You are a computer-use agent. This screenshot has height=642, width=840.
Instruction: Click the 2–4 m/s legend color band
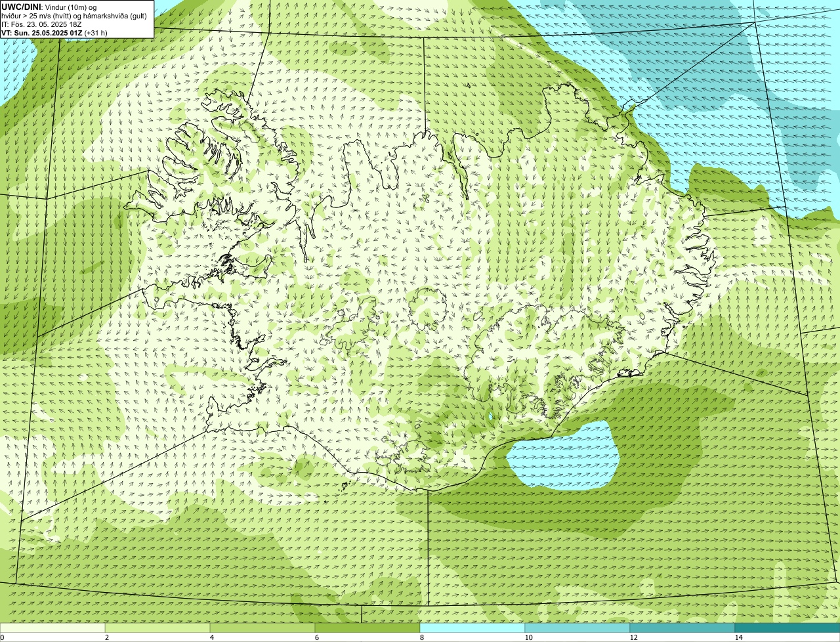[157, 628]
